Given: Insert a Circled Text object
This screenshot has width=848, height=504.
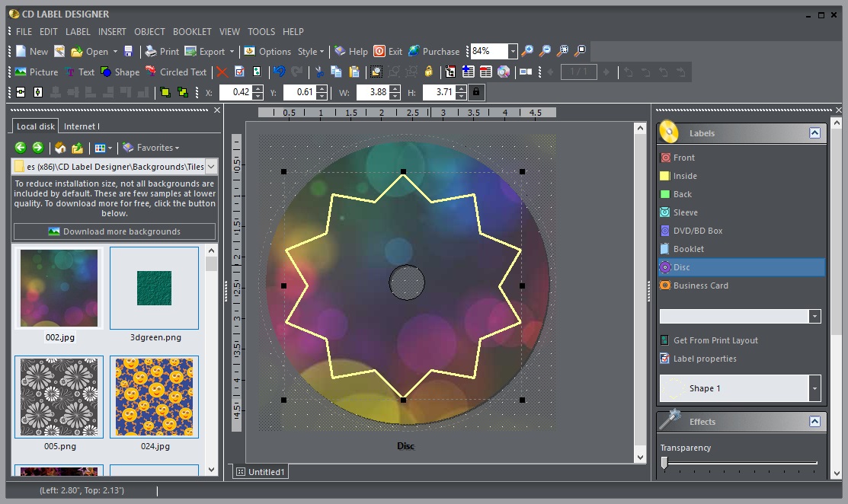Looking at the screenshot, I should point(176,72).
